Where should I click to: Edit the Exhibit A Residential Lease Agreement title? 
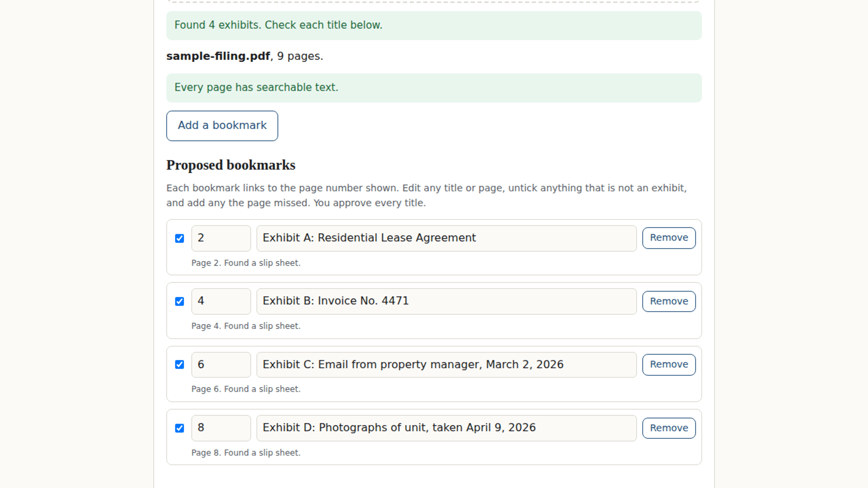coord(447,238)
